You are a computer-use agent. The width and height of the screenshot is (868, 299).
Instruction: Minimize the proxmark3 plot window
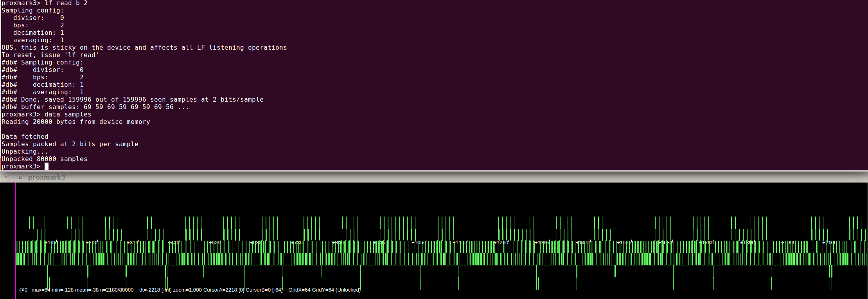[x=13, y=177]
